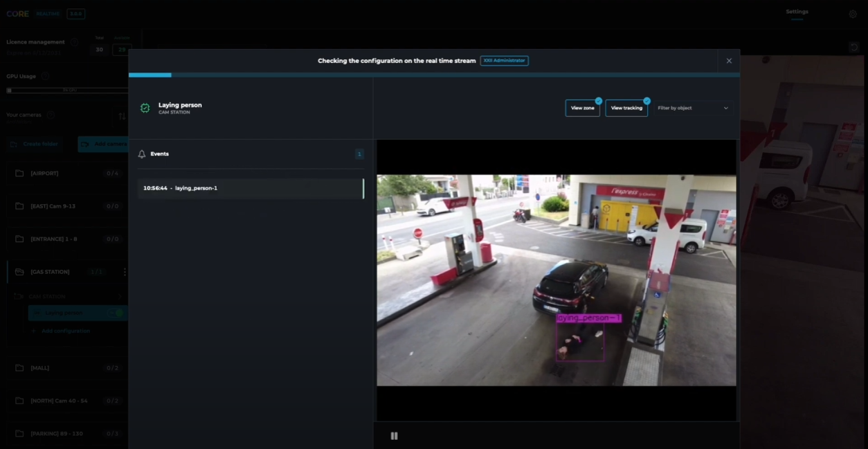Open the [GAS STATION] three-dot menu

click(x=125, y=272)
